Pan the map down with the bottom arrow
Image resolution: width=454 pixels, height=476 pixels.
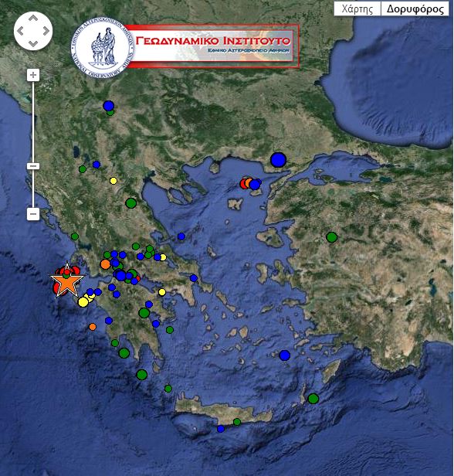pos(33,43)
